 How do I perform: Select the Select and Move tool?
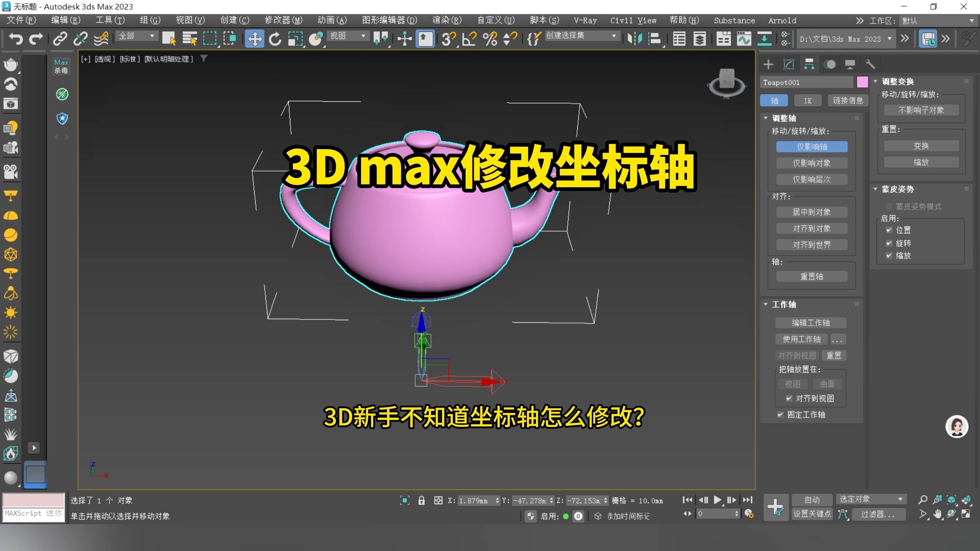tap(255, 39)
